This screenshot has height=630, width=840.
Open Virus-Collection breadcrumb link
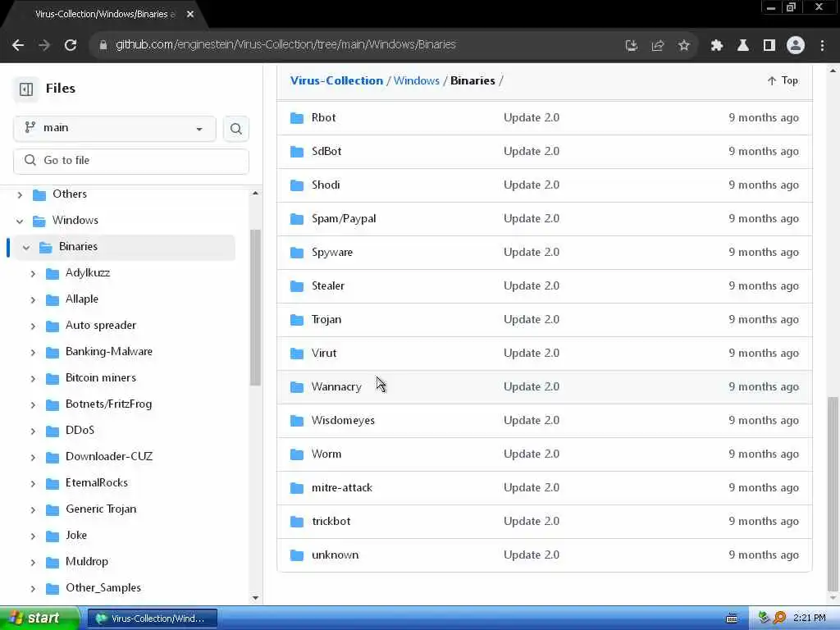[x=336, y=80]
